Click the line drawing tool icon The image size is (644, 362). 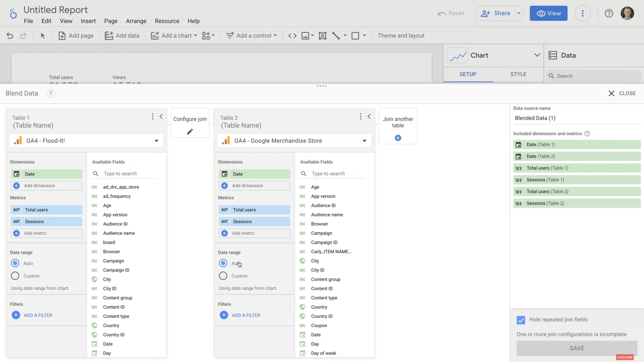coord(336,35)
